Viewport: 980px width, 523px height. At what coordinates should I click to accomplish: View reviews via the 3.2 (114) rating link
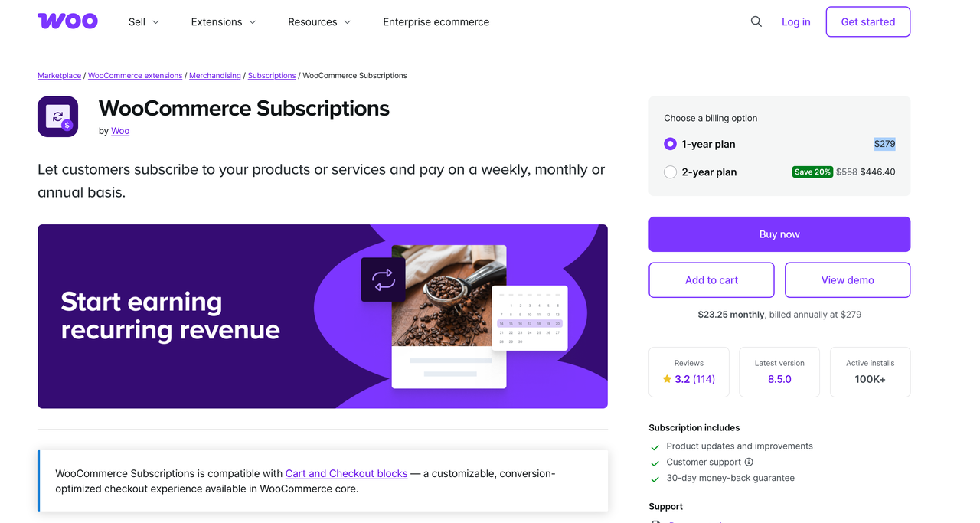(x=694, y=378)
